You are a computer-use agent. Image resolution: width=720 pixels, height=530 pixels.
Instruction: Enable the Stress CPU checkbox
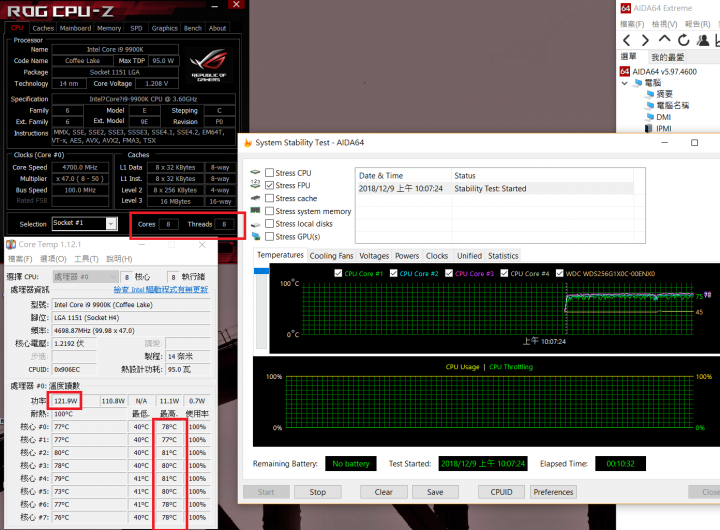tap(270, 173)
